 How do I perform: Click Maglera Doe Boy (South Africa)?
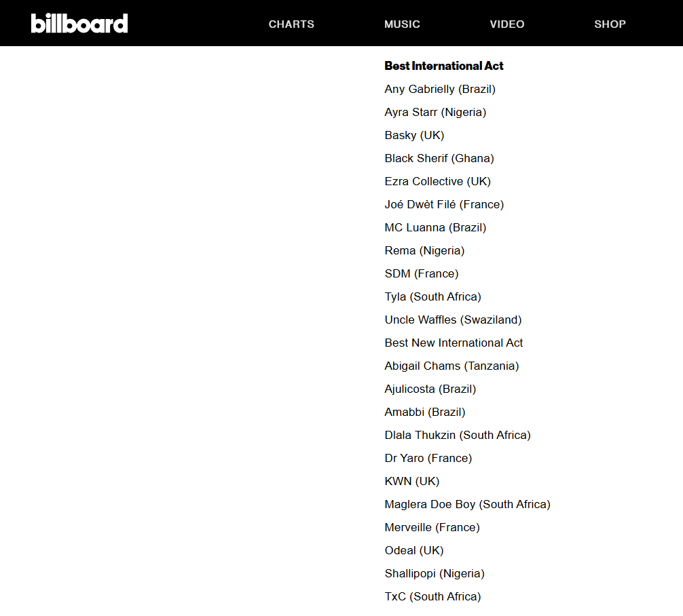coord(467,505)
